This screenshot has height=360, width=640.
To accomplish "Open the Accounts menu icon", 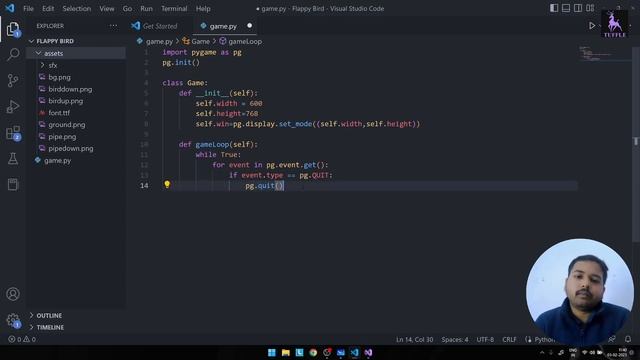I will coord(13,294).
